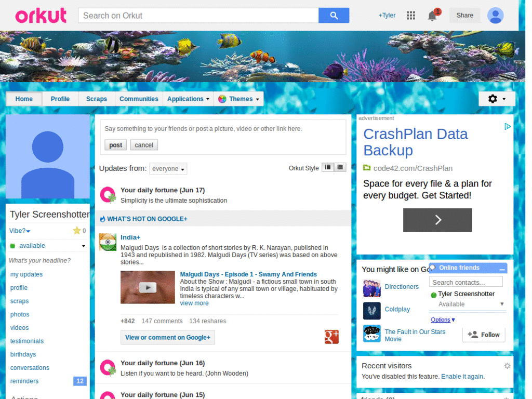Click the star rating icon near Vibe
This screenshot has width=532, height=399.
[77, 231]
